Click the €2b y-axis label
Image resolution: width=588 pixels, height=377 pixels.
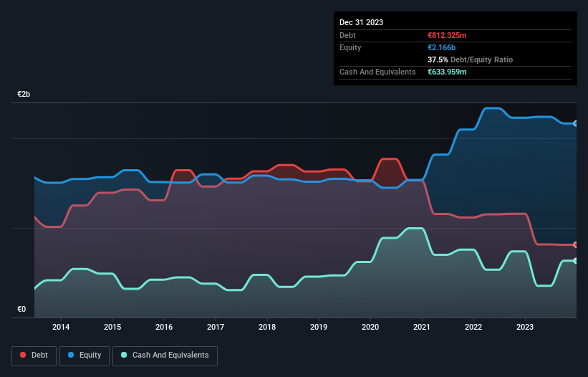(24, 94)
